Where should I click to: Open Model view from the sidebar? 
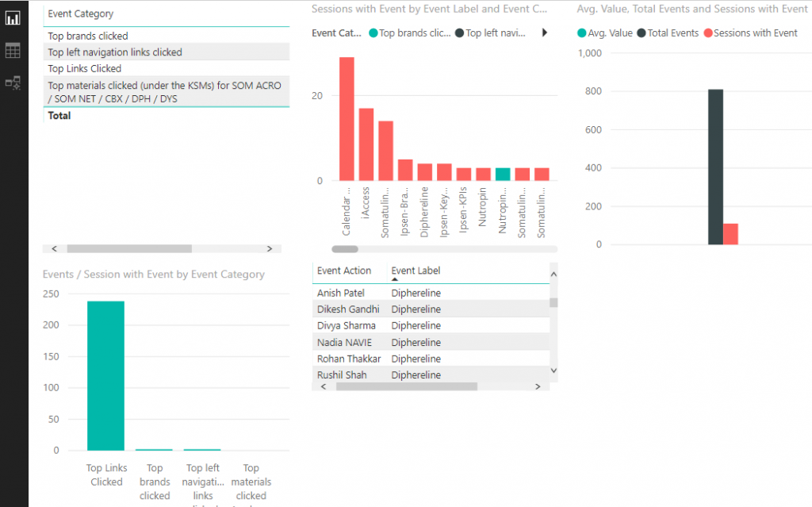pos(13,82)
